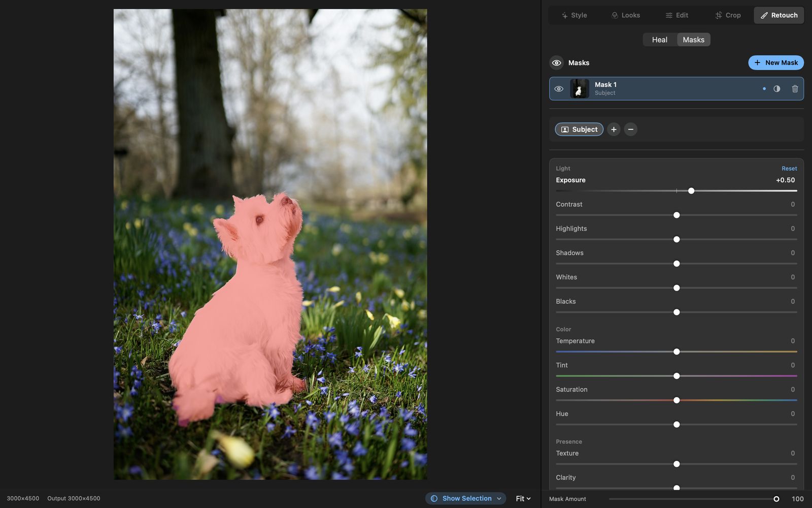Click the Mask Amount slider handle
Screen dimensions: 812x508
pos(776,499)
